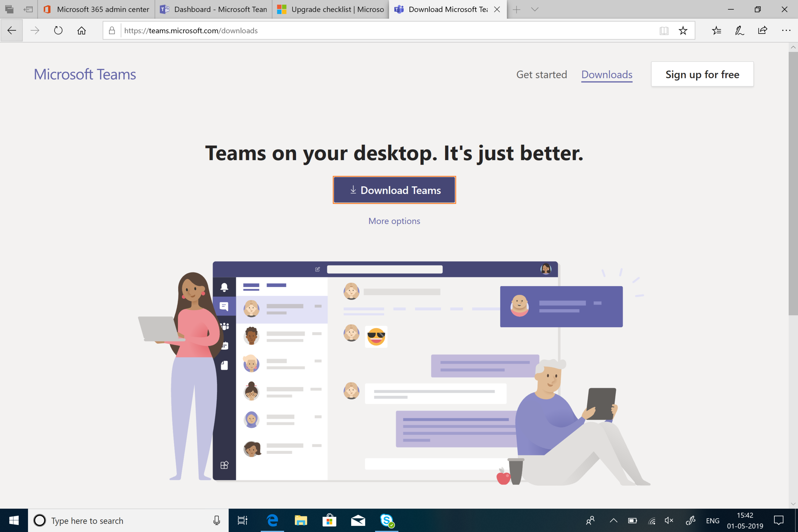Open the Action Center notifications icon
This screenshot has width=798, height=532.
click(779, 521)
